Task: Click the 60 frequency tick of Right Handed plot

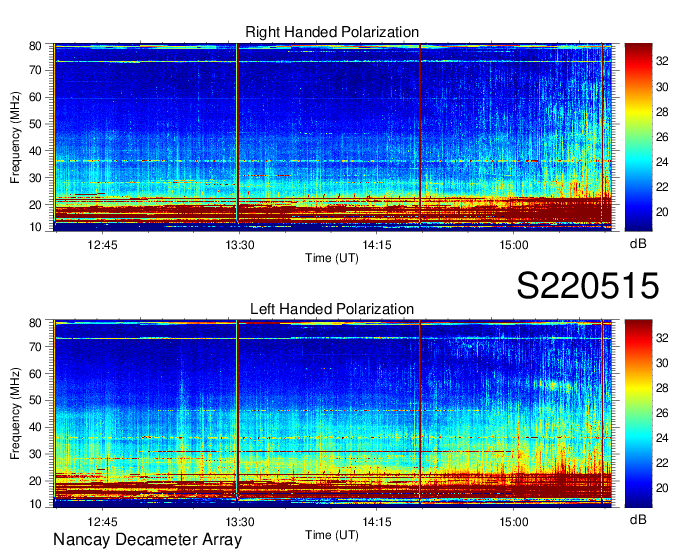Action: (35, 97)
